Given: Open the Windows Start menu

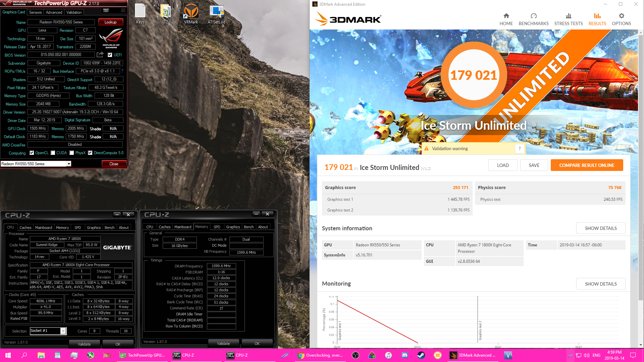Looking at the screenshot, I should click(x=8, y=355).
